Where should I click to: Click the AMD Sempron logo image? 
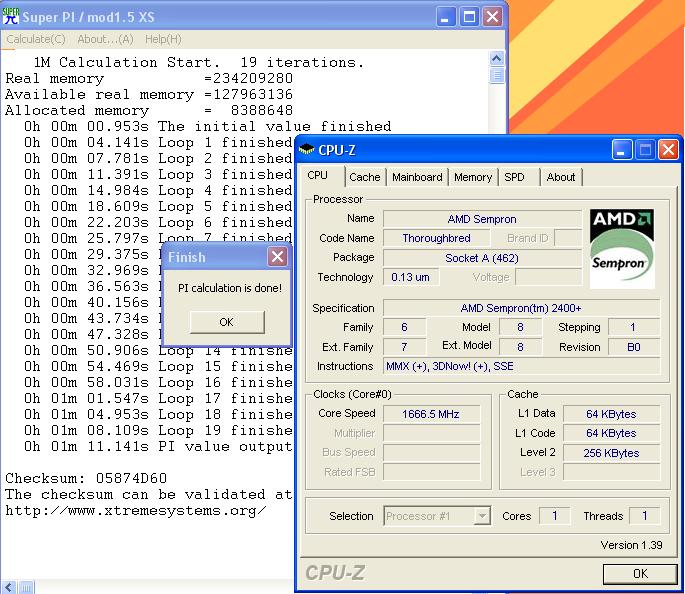(622, 249)
